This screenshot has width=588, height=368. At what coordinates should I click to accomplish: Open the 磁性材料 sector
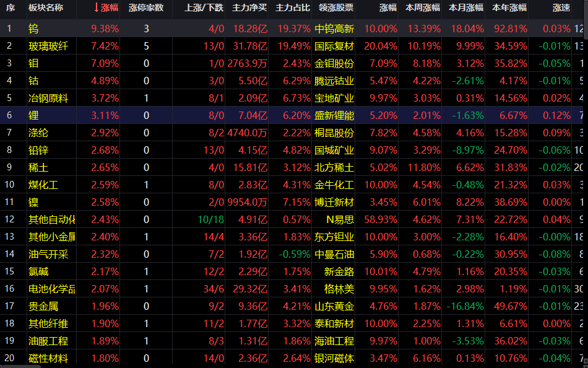pos(48,358)
